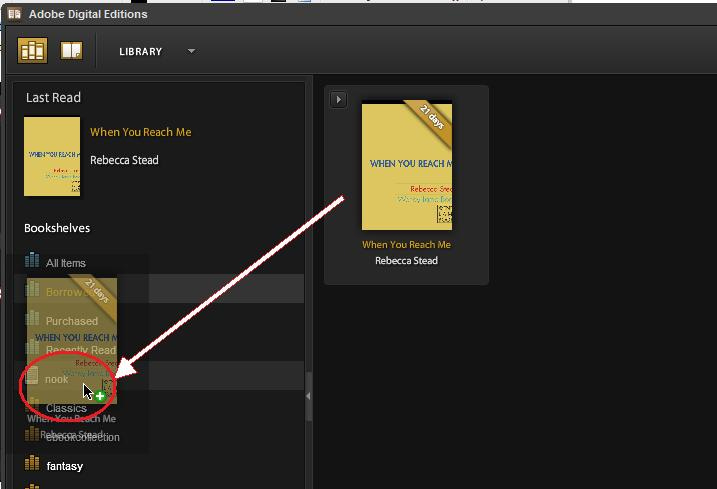Select the fantasy bookshelf

tap(64, 466)
